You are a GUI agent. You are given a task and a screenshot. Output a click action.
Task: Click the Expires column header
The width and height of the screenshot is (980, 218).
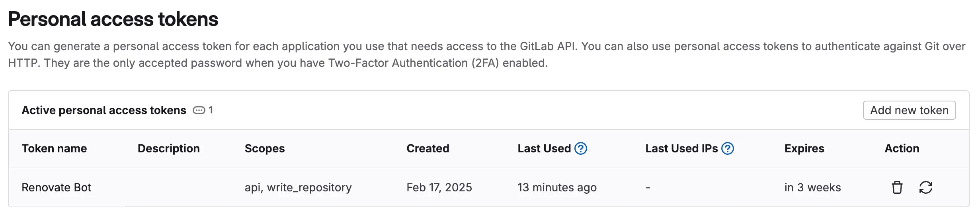coord(804,148)
